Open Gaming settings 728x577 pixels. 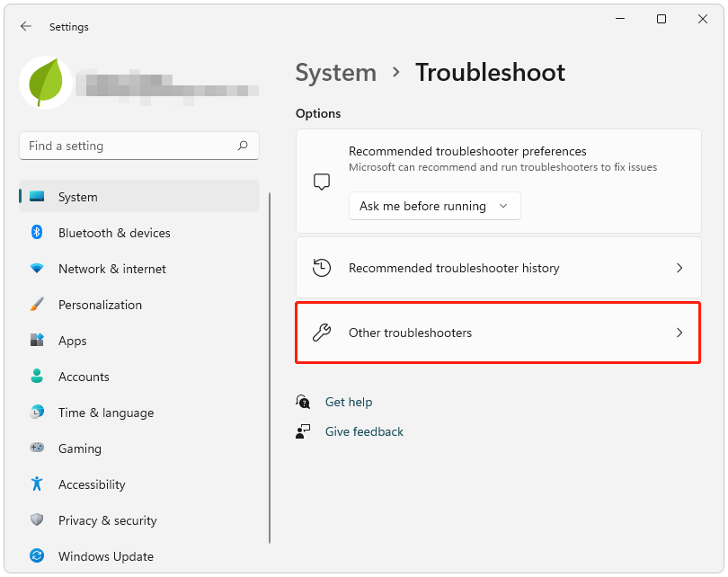point(138,448)
